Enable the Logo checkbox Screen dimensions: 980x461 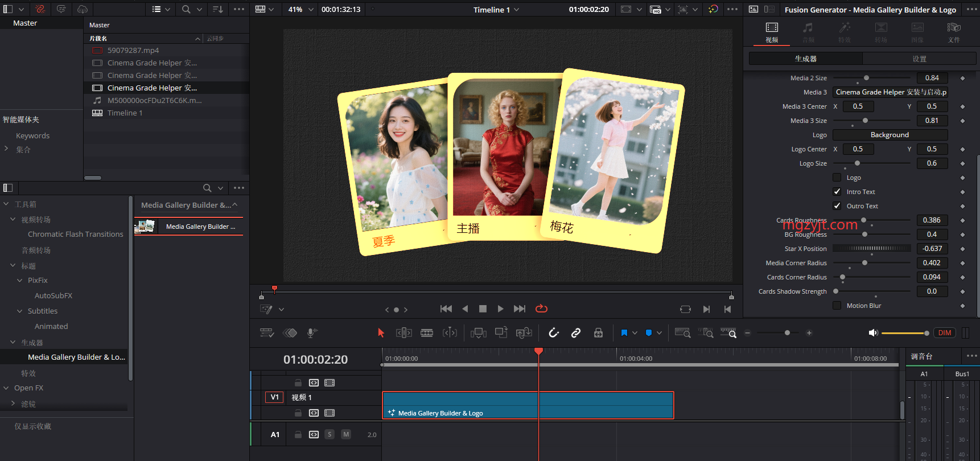point(837,178)
